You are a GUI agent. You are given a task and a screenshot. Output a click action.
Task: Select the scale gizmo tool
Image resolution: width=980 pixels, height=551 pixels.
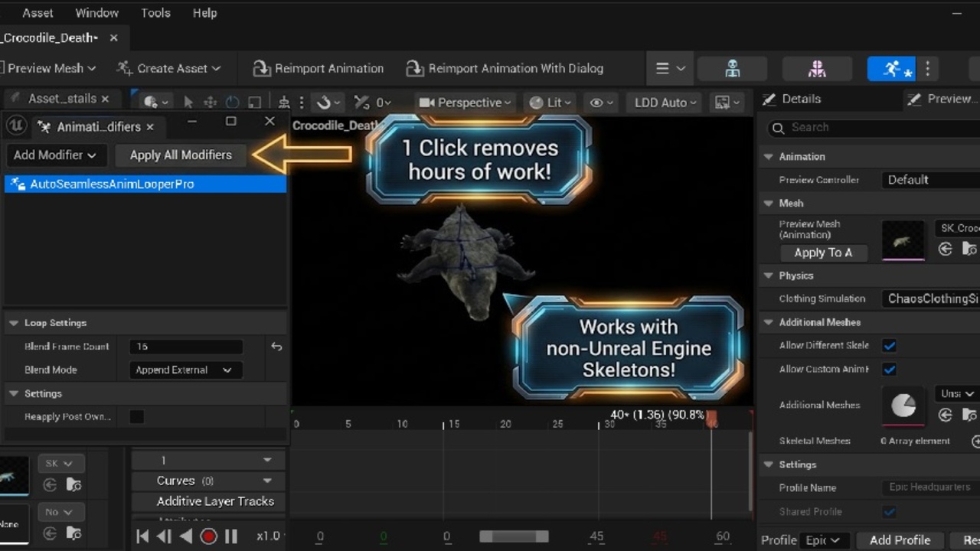click(254, 103)
